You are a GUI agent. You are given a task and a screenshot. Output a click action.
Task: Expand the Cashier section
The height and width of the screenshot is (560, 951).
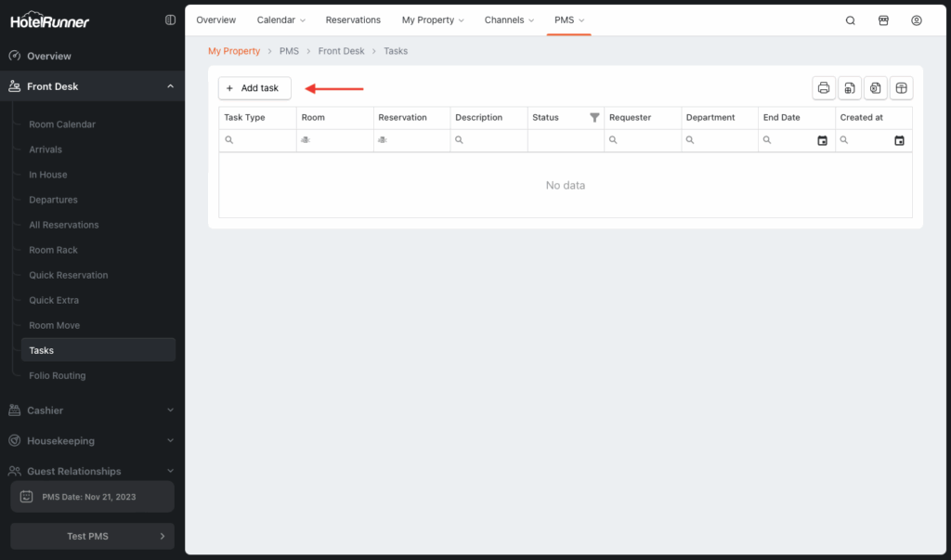point(170,410)
